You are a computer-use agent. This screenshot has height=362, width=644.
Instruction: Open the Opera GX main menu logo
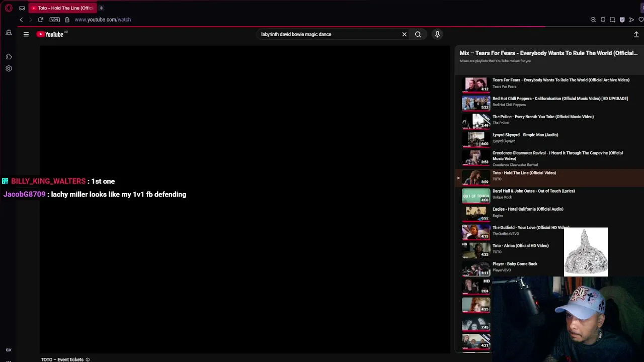click(x=9, y=8)
